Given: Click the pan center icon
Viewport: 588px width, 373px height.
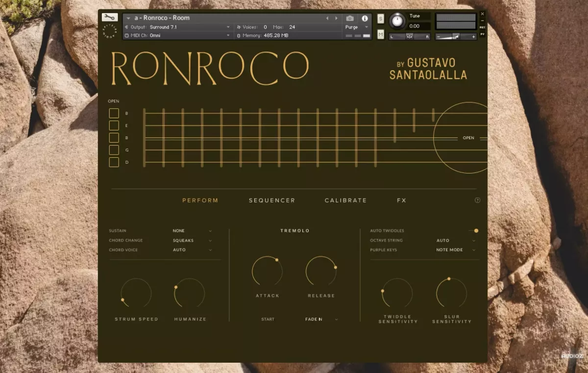Looking at the screenshot, I should (x=410, y=37).
